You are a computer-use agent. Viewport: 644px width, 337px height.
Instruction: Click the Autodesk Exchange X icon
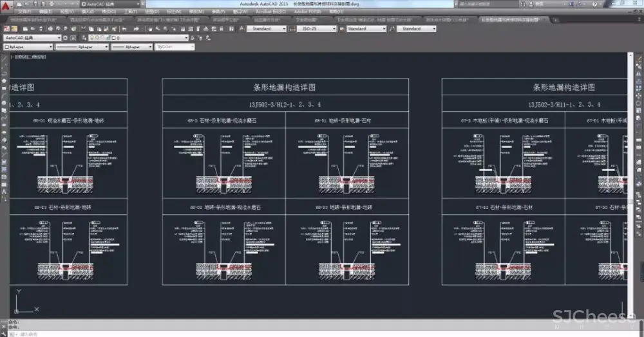click(571, 4)
